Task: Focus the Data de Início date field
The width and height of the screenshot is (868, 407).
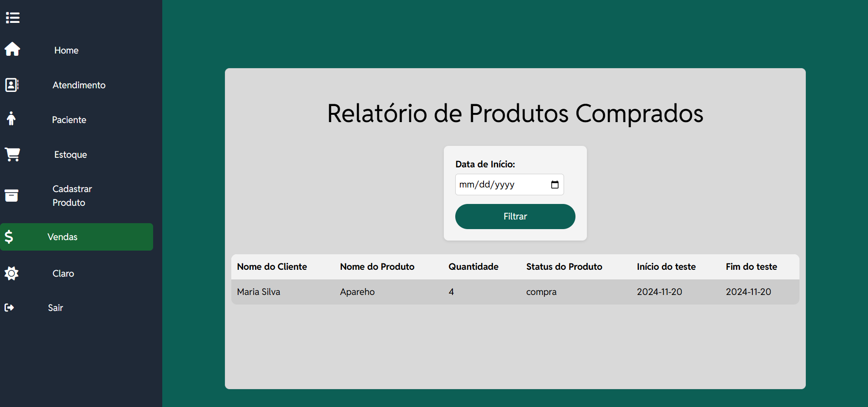Action: tap(509, 184)
